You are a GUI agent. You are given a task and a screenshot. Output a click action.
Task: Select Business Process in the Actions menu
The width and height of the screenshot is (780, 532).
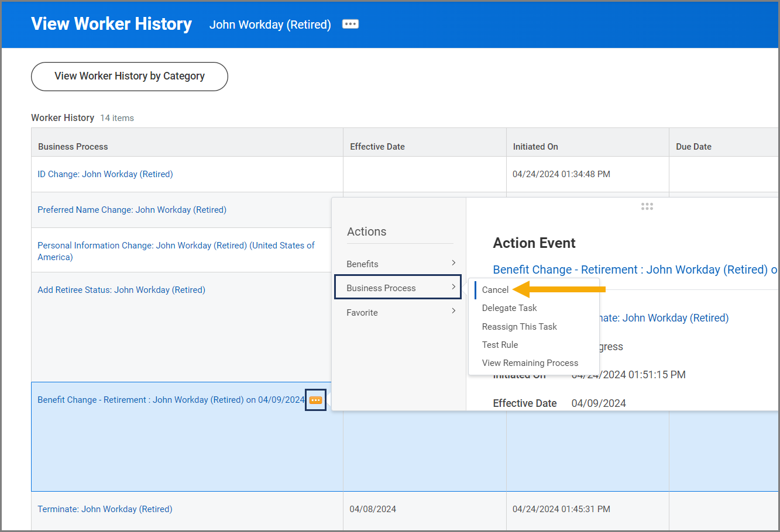click(x=398, y=288)
